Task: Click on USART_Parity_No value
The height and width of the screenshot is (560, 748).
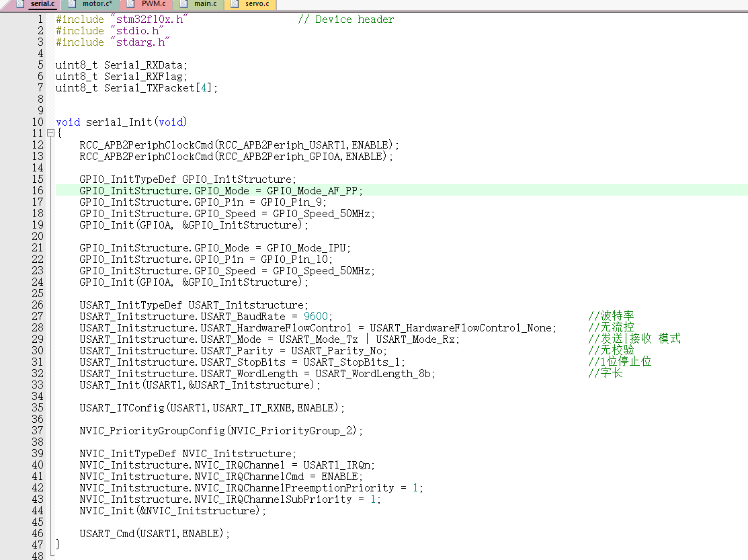Action: click(x=336, y=351)
